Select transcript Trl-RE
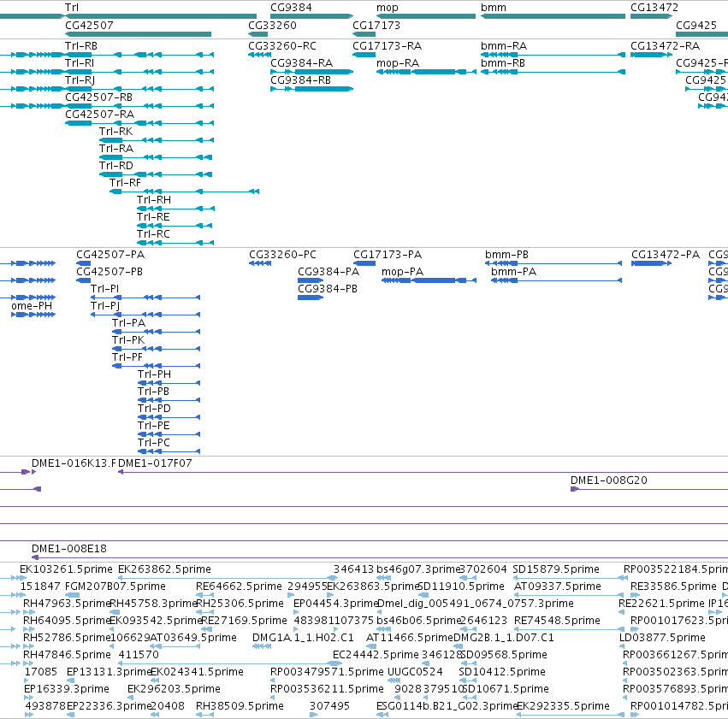 [x=153, y=217]
